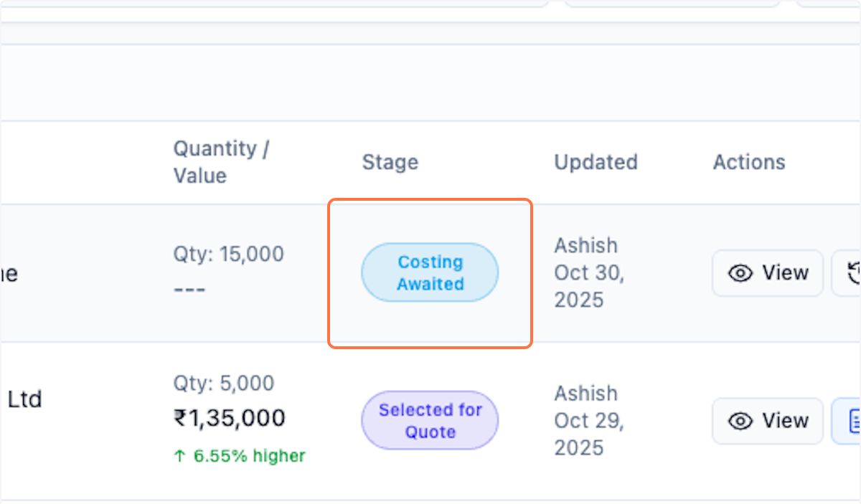861x504 pixels.
Task: Click the Ashish Oct 29, 2025 updated cell
Action: 588,420
